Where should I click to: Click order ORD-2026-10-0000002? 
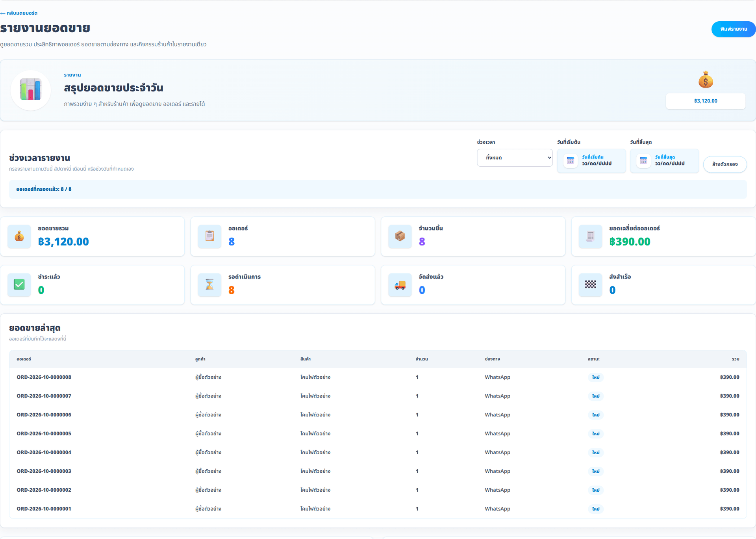click(44, 490)
